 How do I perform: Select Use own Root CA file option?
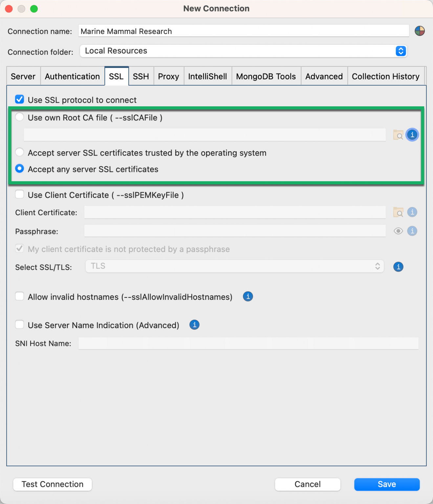[x=19, y=117]
